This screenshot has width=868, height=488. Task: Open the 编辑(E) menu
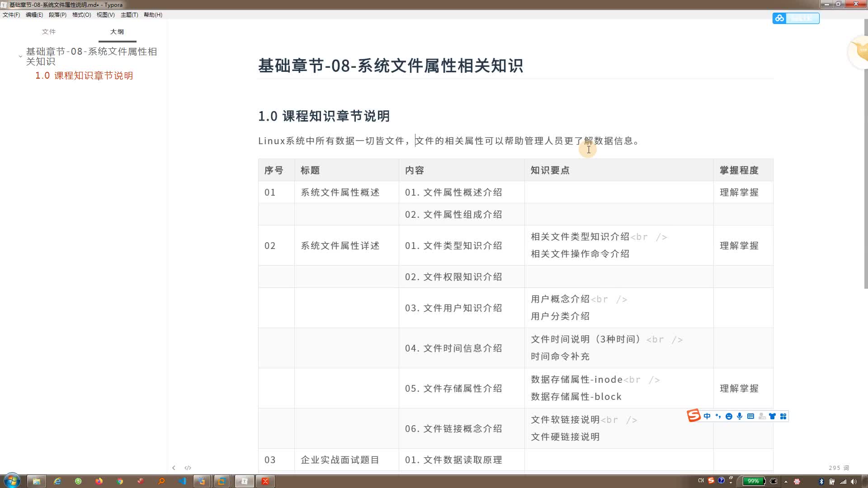coord(34,15)
